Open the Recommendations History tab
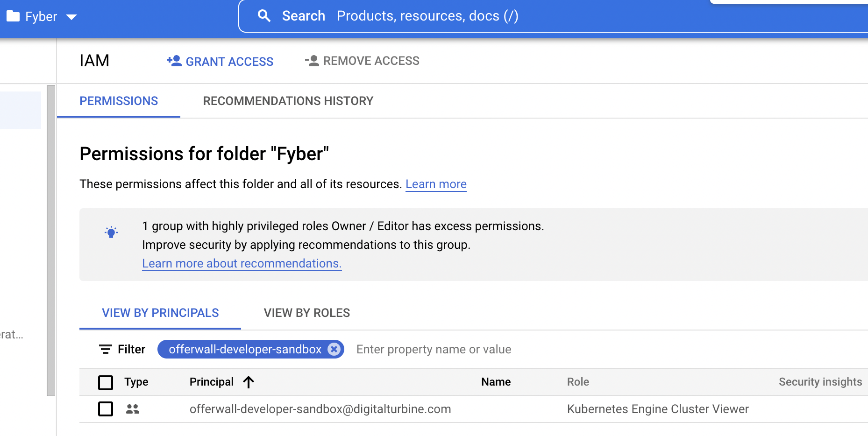This screenshot has width=868, height=436. 288,101
